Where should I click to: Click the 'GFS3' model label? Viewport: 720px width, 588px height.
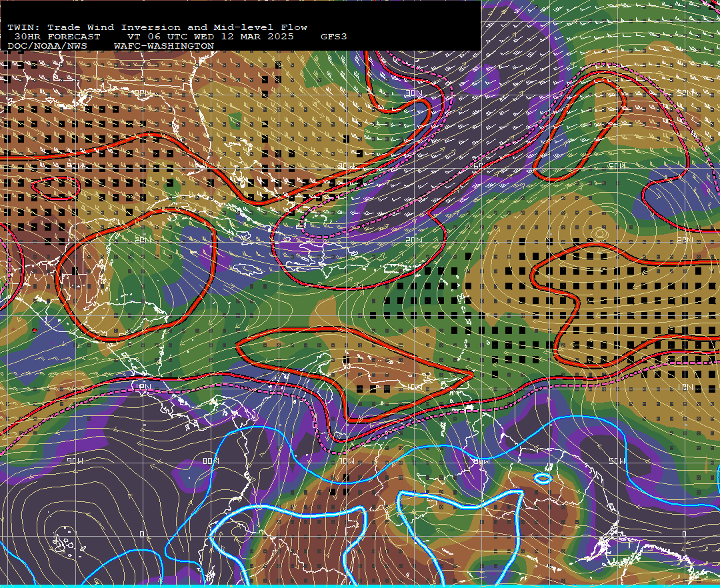pos(334,37)
